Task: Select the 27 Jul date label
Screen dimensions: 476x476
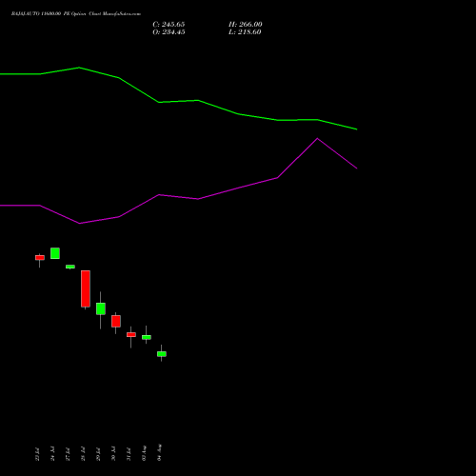Action: tap(68, 454)
